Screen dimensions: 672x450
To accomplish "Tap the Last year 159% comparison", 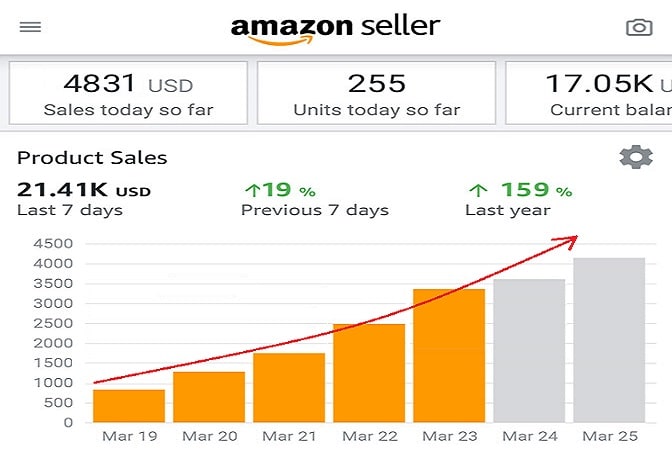I will tap(518, 199).
